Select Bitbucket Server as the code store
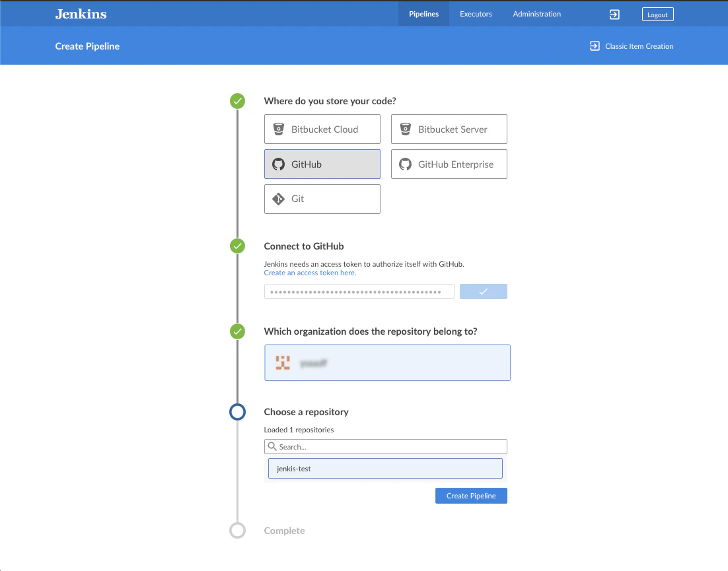 449,129
